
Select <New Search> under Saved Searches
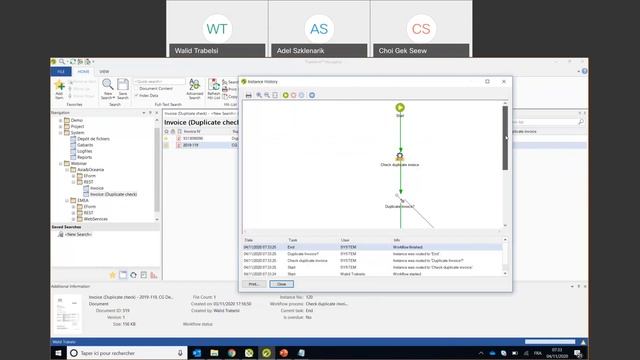(x=78, y=235)
